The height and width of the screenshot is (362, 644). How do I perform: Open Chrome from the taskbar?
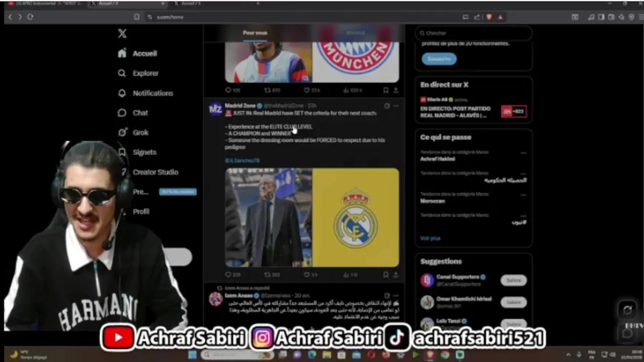445,355
